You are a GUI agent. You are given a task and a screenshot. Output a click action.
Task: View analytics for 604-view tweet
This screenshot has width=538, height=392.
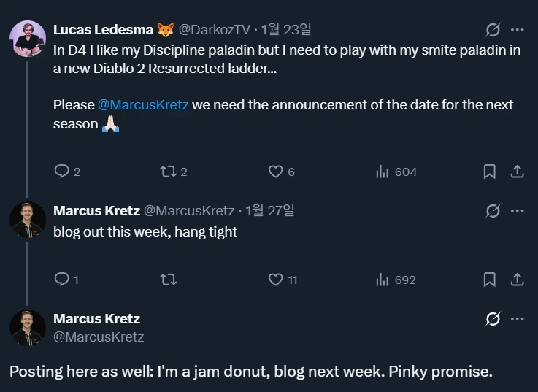click(382, 172)
